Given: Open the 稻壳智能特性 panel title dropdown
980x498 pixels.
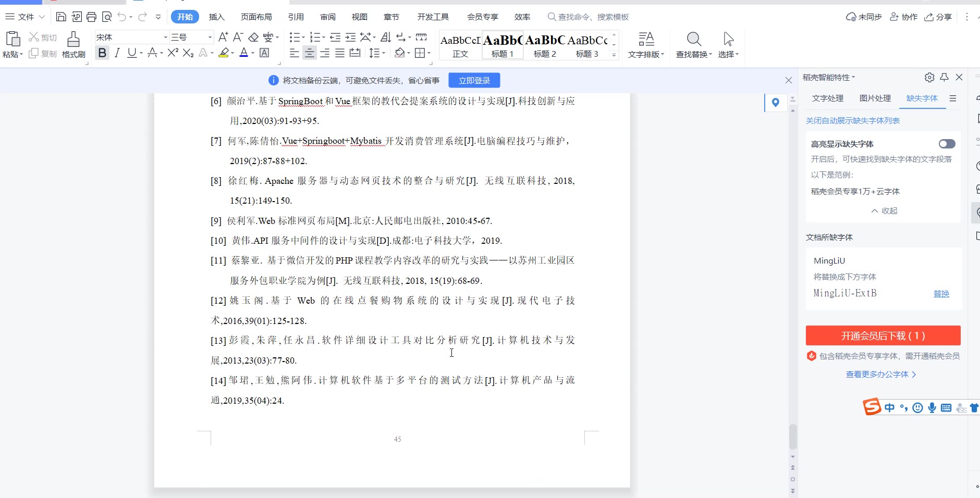Looking at the screenshot, I should 829,77.
